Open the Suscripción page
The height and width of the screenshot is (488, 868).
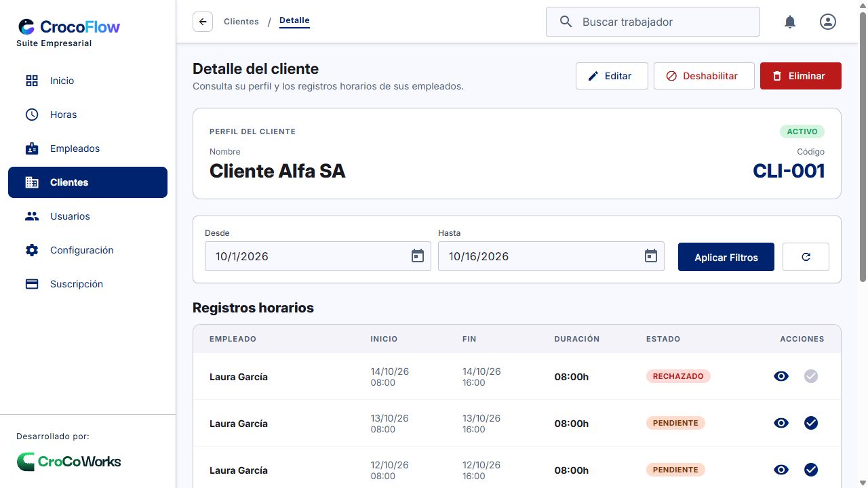point(87,284)
